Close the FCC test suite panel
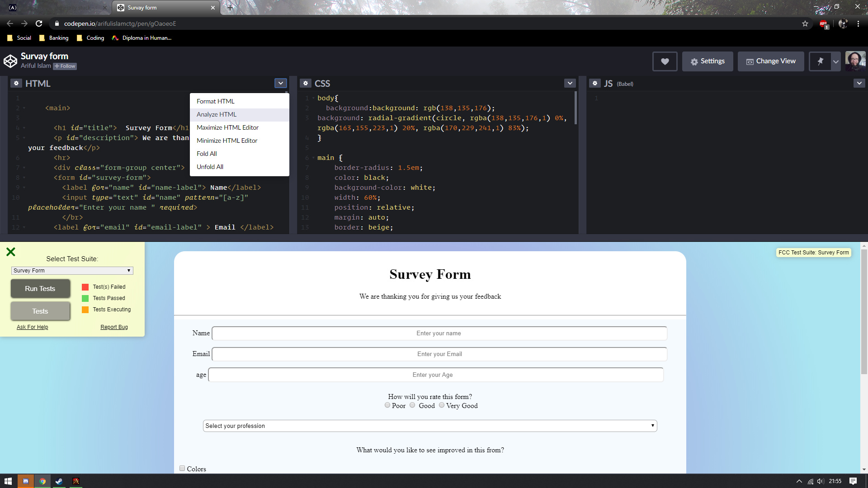The height and width of the screenshot is (488, 868). click(x=11, y=252)
